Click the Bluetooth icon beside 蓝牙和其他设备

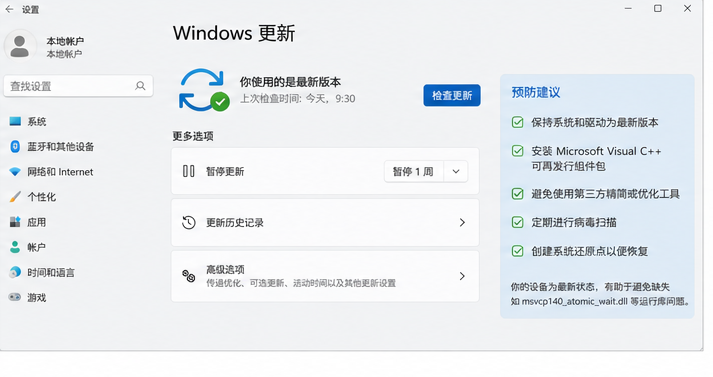pos(15,146)
